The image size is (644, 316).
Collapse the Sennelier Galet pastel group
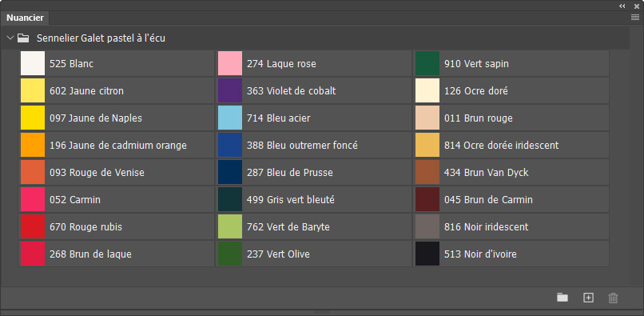[x=10, y=38]
